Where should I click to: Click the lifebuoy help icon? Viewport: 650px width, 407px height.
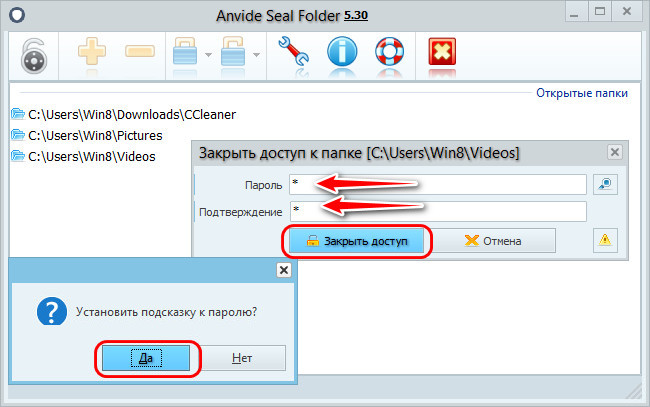[389, 51]
